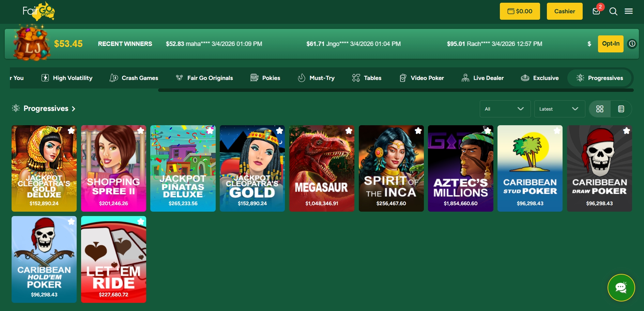
Task: Open the inbox with 2 notifications
Action: pos(596,11)
